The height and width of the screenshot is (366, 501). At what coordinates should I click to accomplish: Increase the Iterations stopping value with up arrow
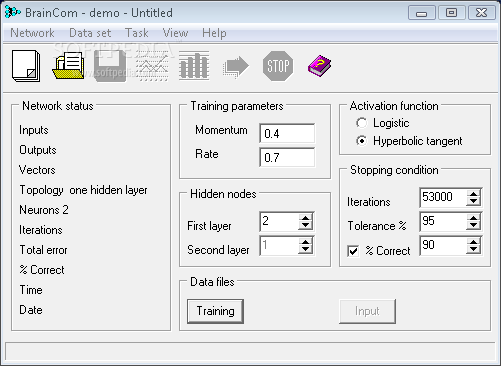[474, 193]
